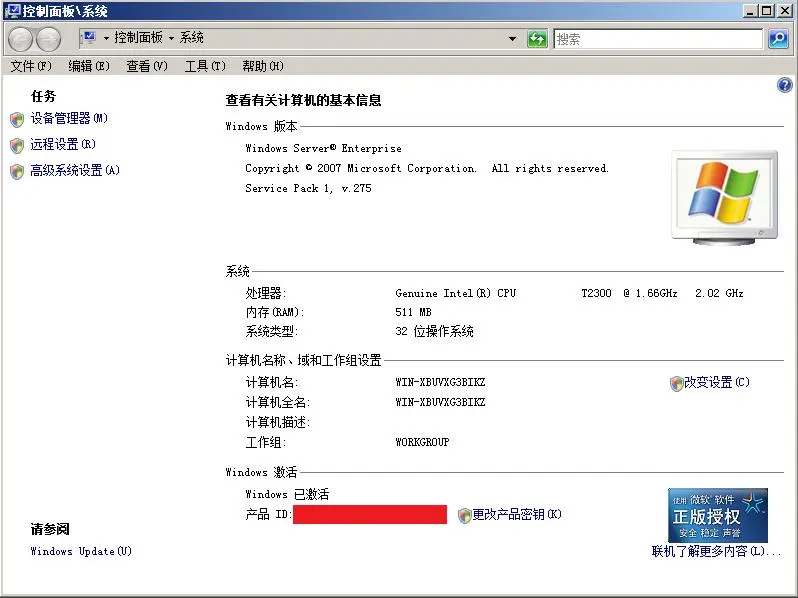This screenshot has height=598, width=798.
Task: Click the processor 'Genuine Intel(R) CPU' text
Action: click(x=455, y=293)
